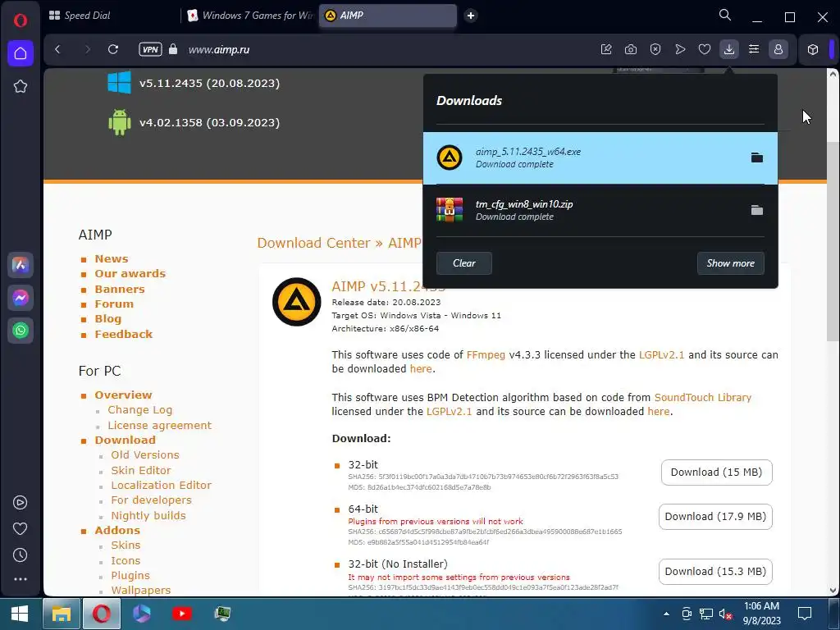This screenshot has width=840, height=630.
Task: Open Skin Editor link
Action: pos(141,470)
